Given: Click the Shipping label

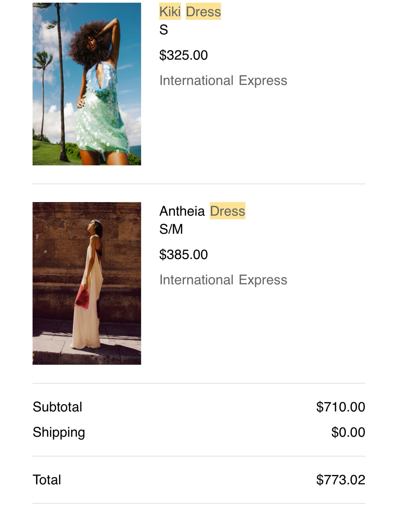Looking at the screenshot, I should click(x=59, y=432).
